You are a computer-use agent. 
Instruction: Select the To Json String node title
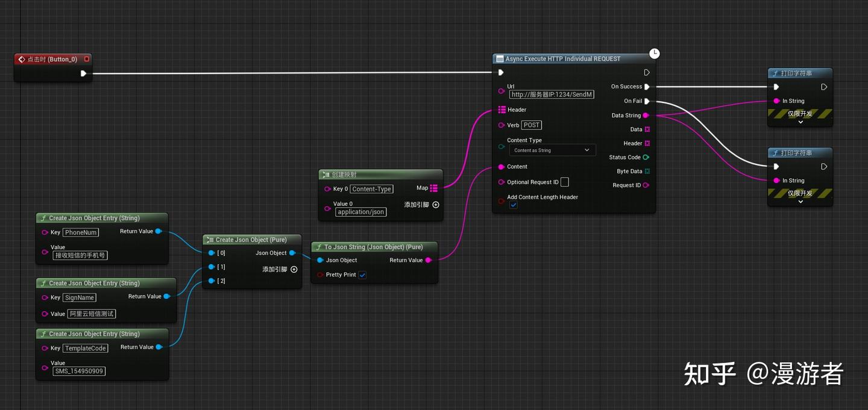tap(373, 247)
